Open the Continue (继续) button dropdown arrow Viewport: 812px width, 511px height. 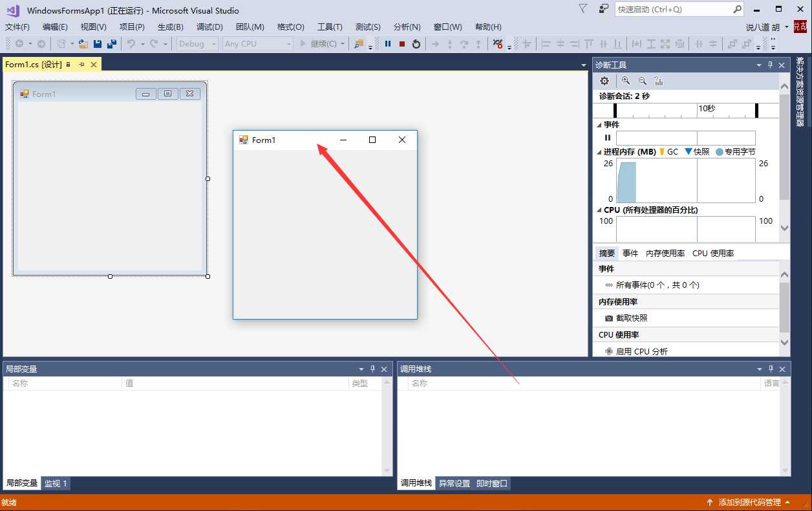click(343, 44)
